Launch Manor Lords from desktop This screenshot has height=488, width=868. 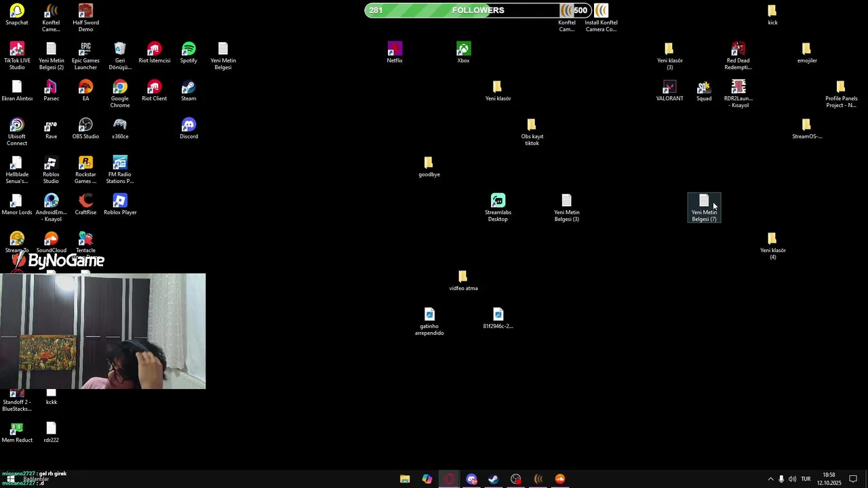[17, 205]
